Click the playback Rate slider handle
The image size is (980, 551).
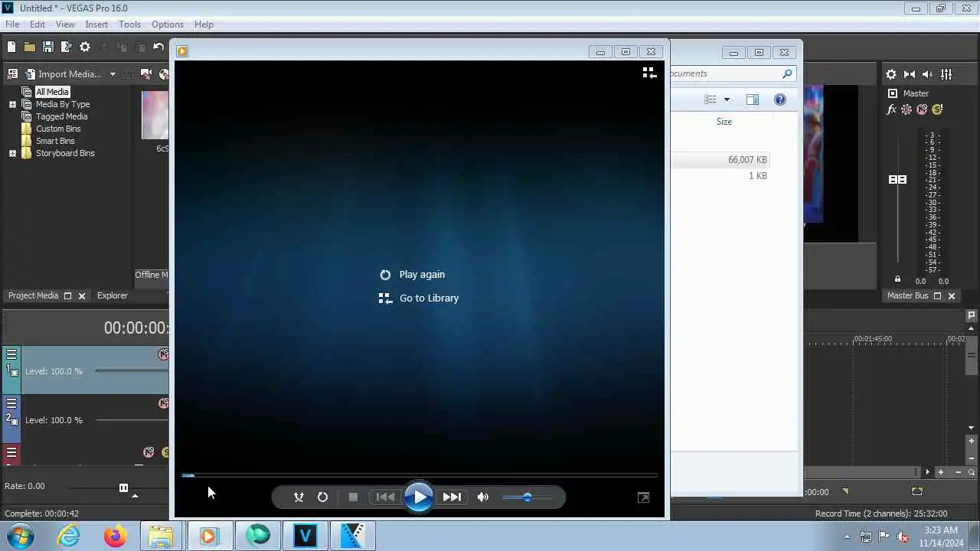pos(123,487)
